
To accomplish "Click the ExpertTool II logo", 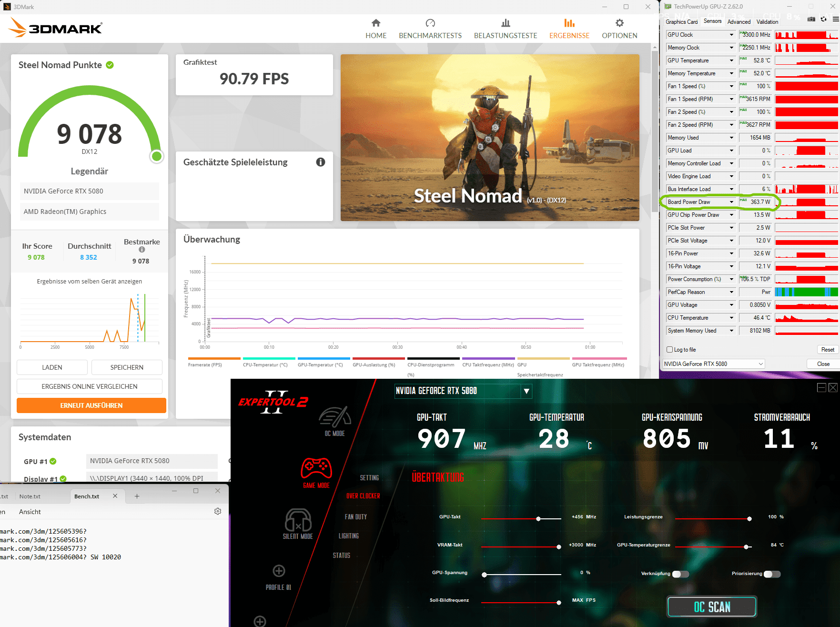I will pos(273,402).
